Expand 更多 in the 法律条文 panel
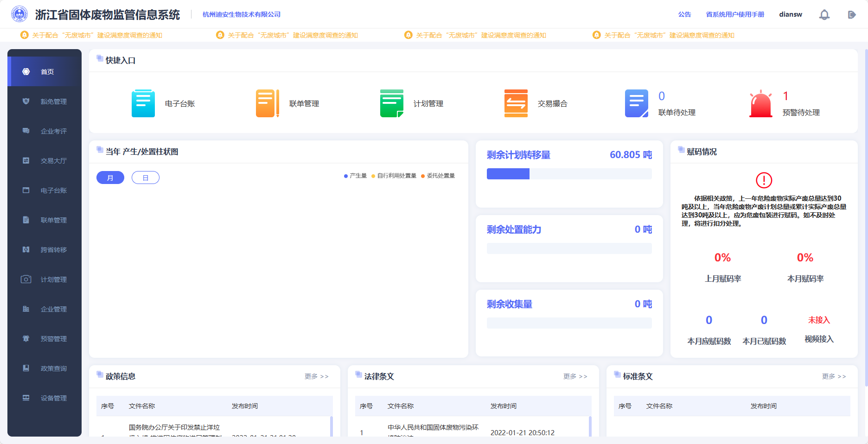The width and height of the screenshot is (868, 444). pos(575,376)
